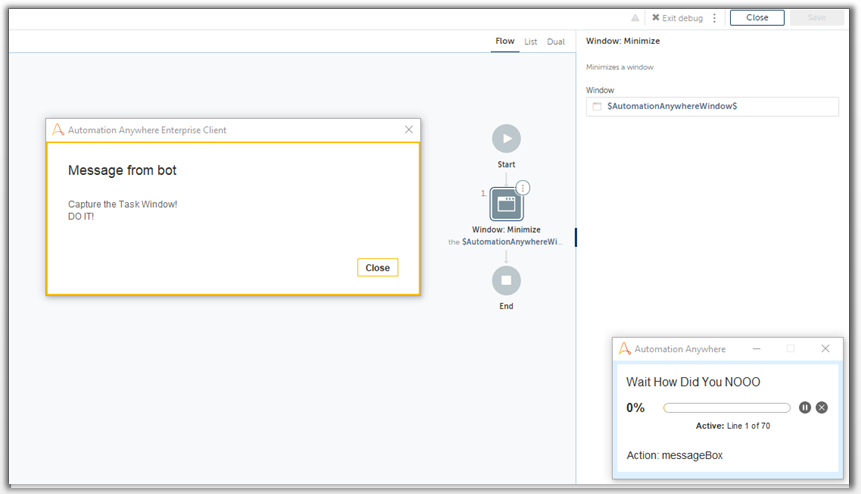Click the window icon inside the Window field
Viewport: 861px width, 494px height.
(x=597, y=106)
